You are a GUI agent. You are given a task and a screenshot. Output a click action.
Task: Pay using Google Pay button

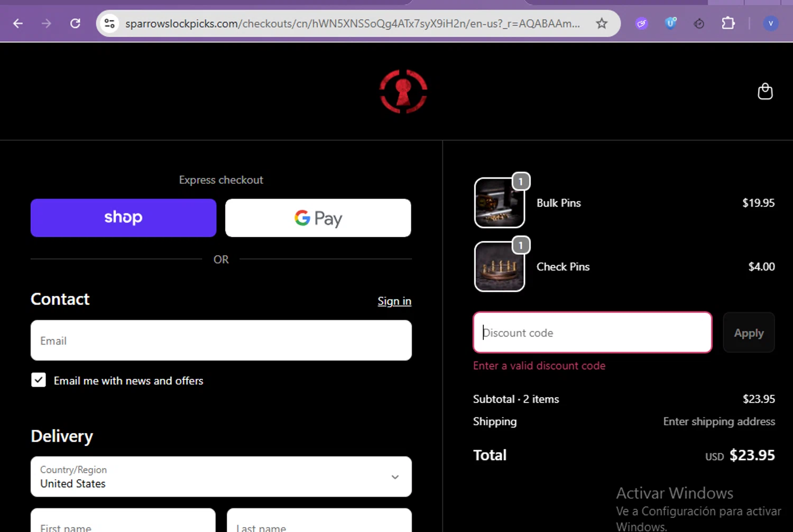[x=318, y=218]
